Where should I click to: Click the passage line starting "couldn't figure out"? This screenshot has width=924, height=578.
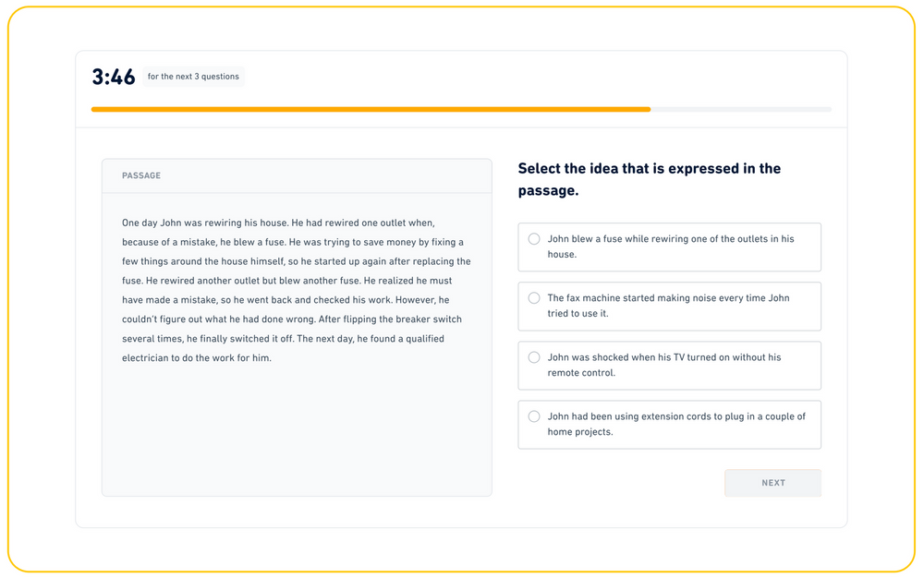click(292, 319)
